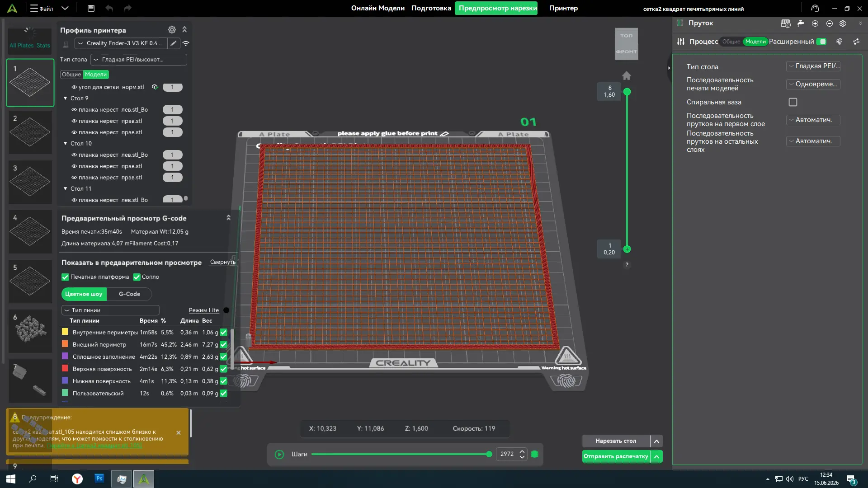Image resolution: width=868 pixels, height=488 pixels.
Task: Click the Шаги step slider handle
Action: click(x=489, y=454)
